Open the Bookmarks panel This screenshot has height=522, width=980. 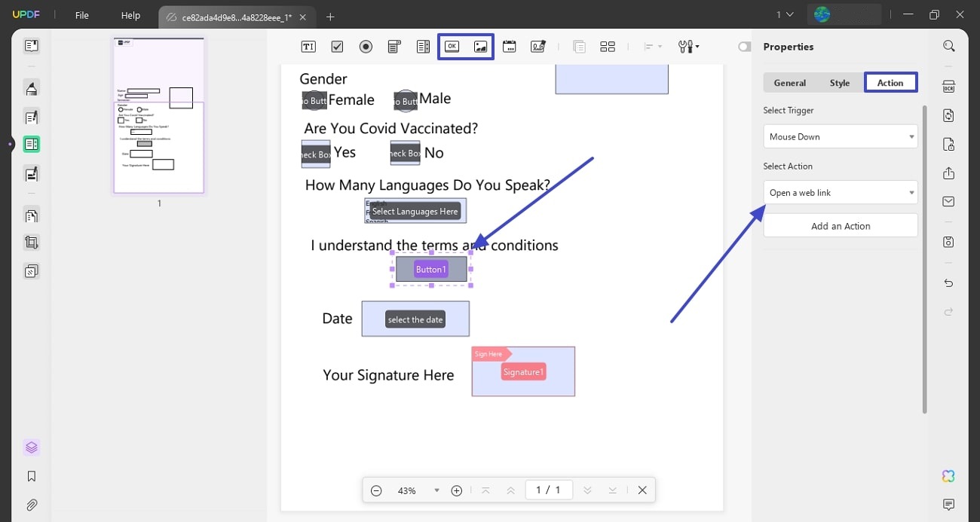(31, 475)
